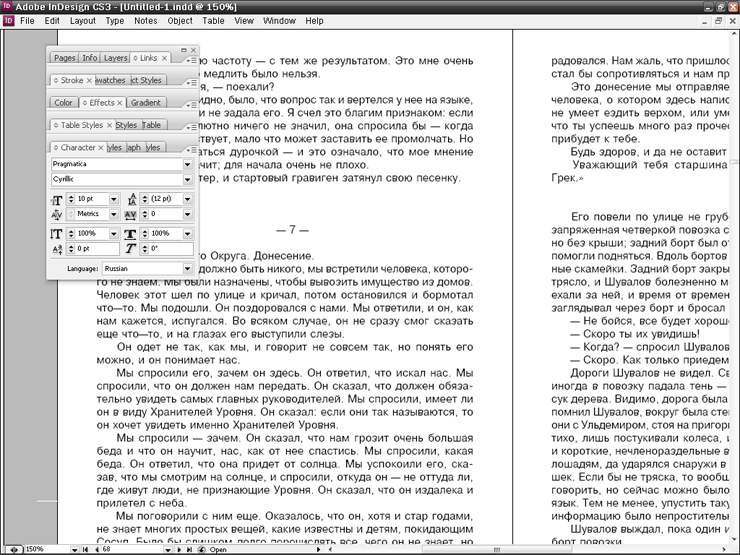
Task: Open the vertical scale 100% dropdown
Action: 114,234
